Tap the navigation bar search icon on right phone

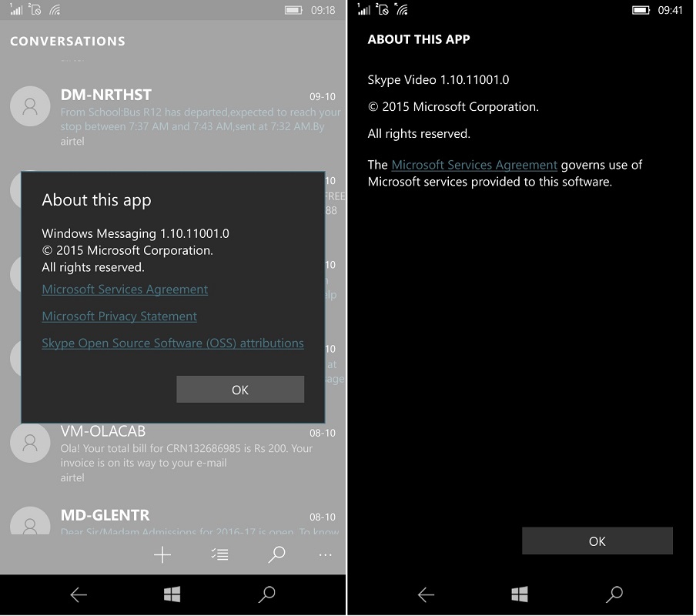tap(614, 594)
